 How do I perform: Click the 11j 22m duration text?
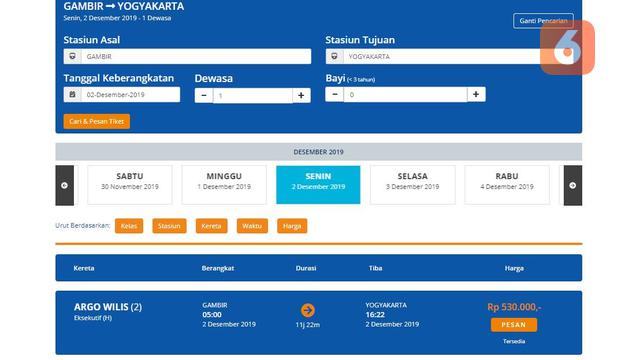[308, 325]
